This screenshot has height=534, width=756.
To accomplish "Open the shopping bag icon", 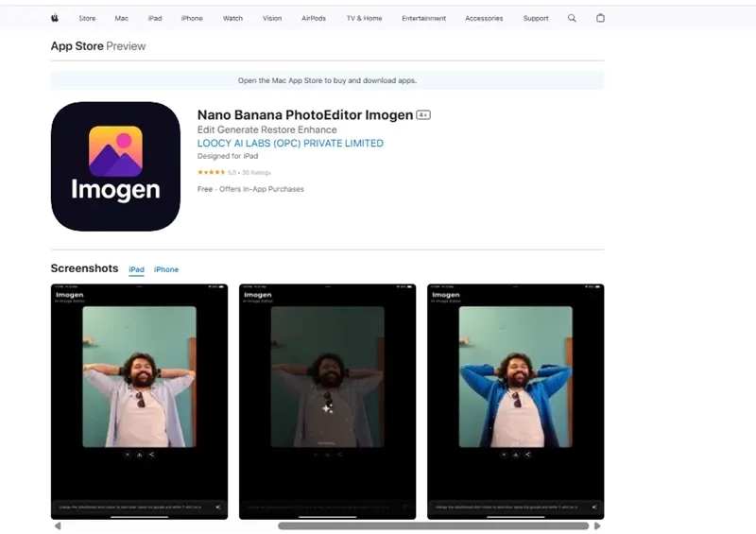I will 600,18.
